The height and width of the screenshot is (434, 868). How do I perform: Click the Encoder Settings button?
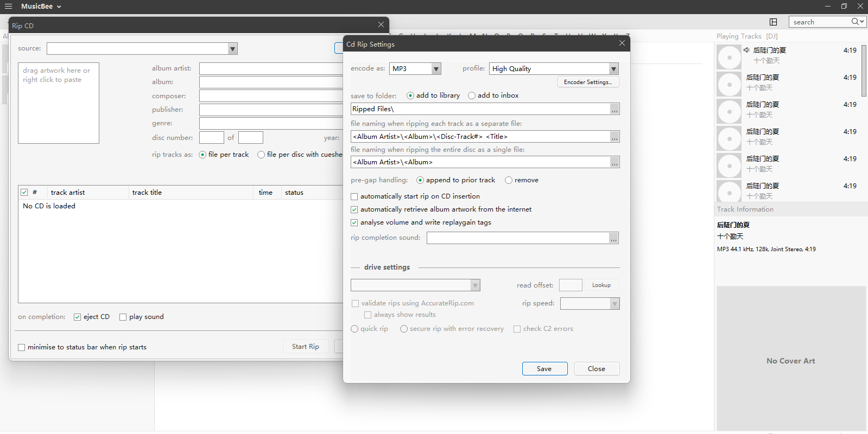point(588,82)
